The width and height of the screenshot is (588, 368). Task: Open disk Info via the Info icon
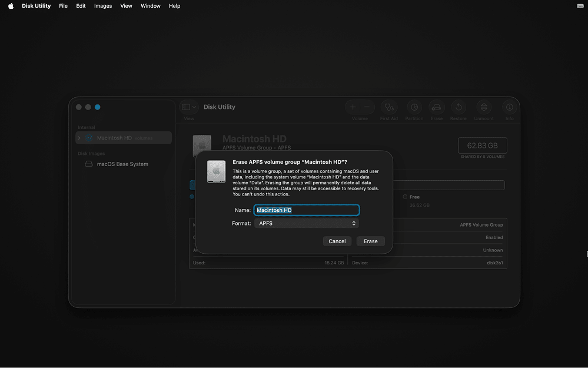pyautogui.click(x=509, y=108)
